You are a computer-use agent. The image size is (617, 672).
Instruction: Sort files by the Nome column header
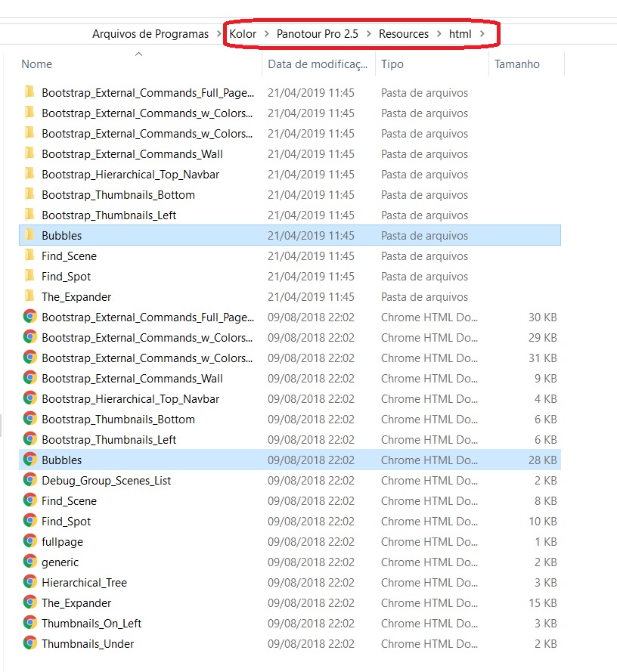pyautogui.click(x=36, y=64)
